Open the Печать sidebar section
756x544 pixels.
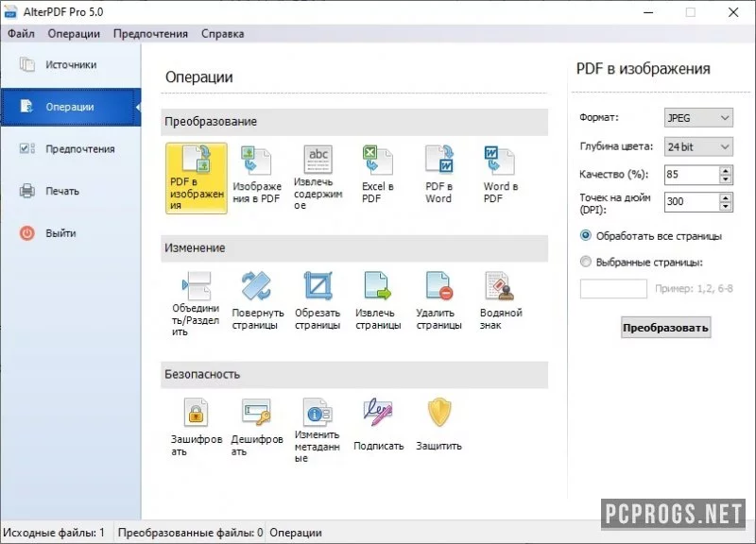tap(71, 191)
